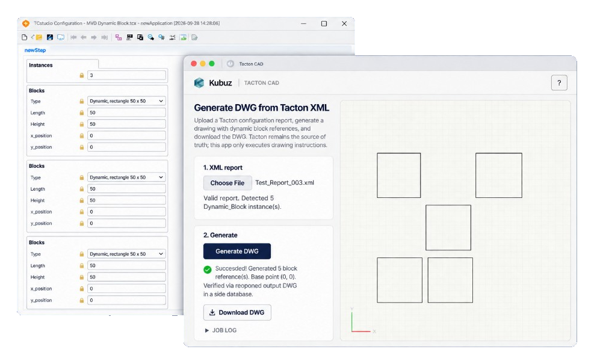Click the Test_Report_003.xml file name
594x364 pixels.
click(x=285, y=182)
